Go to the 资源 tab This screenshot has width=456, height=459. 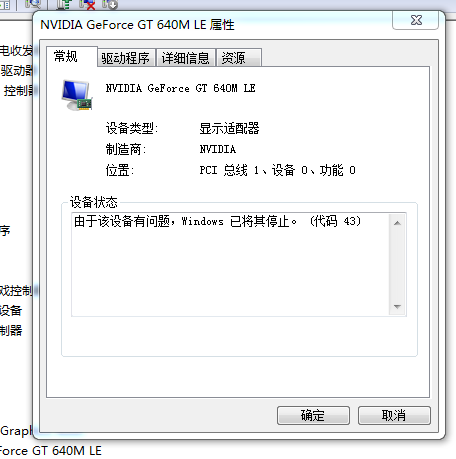point(238,58)
